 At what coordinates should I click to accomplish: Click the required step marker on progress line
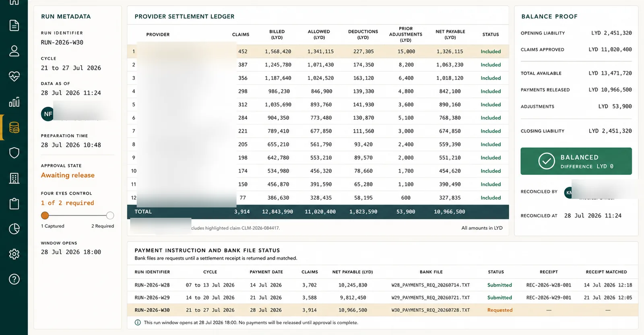[x=110, y=215]
